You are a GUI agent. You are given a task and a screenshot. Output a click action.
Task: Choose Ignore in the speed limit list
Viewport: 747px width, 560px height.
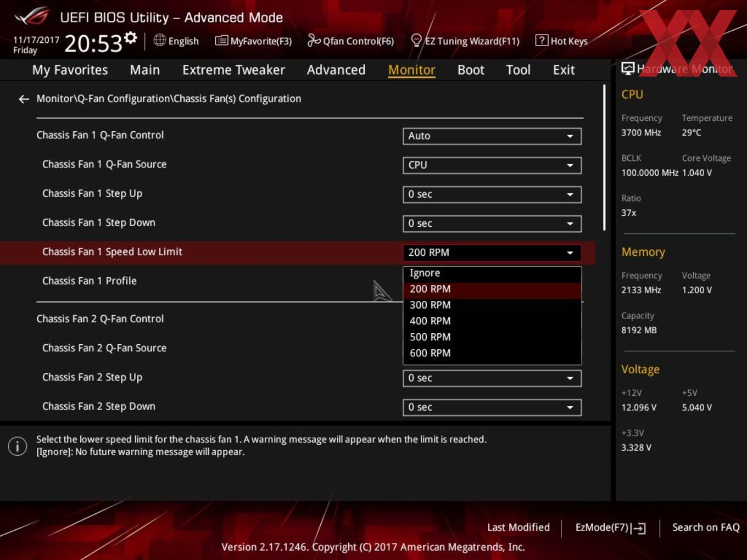pyautogui.click(x=492, y=273)
